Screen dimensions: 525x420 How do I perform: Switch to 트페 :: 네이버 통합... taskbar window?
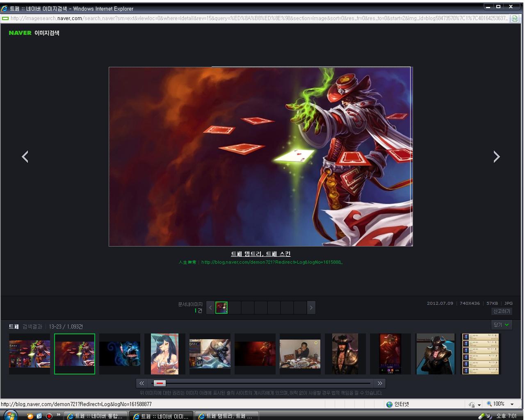95,416
